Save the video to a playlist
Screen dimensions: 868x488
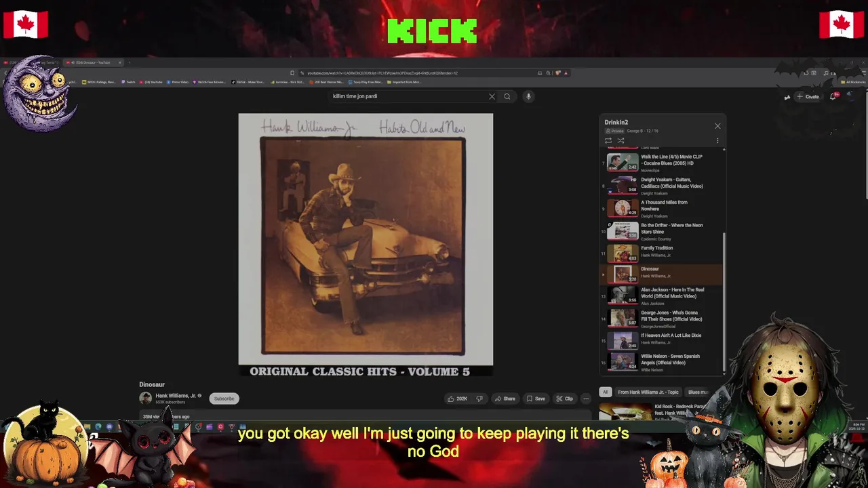(x=536, y=399)
